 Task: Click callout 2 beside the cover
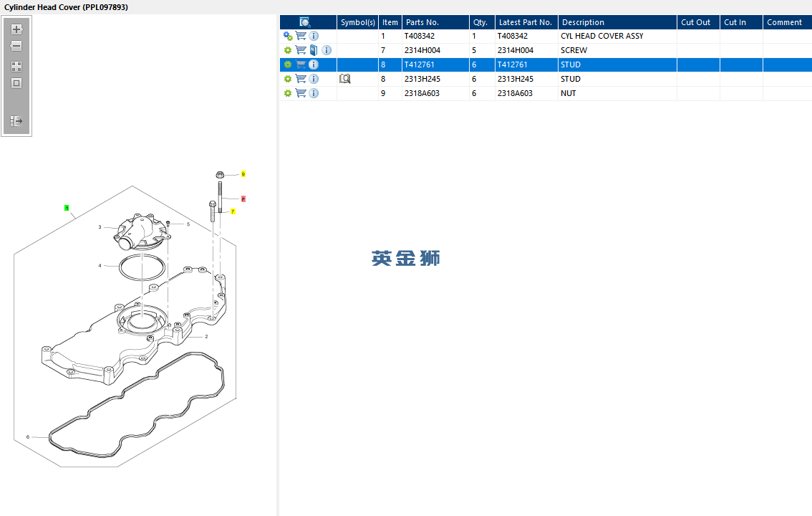coord(206,337)
